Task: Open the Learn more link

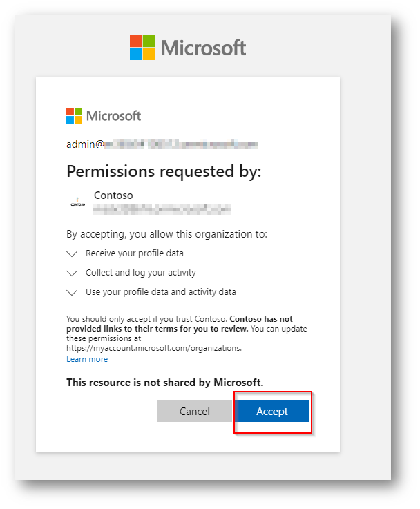Action: point(87,359)
